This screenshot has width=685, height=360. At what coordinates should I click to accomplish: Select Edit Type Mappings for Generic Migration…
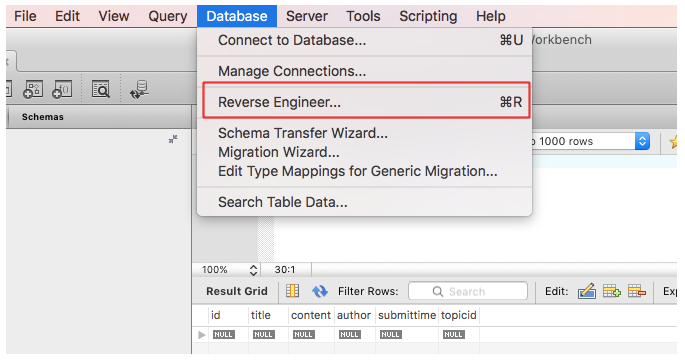pos(364,171)
